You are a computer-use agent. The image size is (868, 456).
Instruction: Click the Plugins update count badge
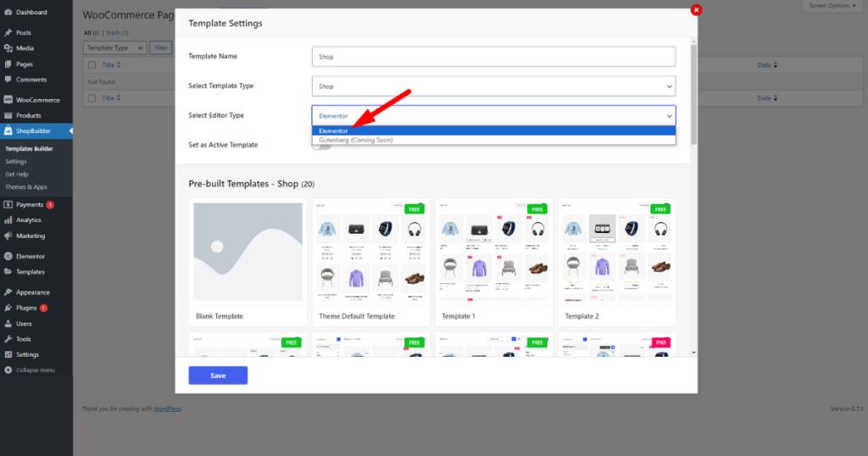[x=43, y=308]
